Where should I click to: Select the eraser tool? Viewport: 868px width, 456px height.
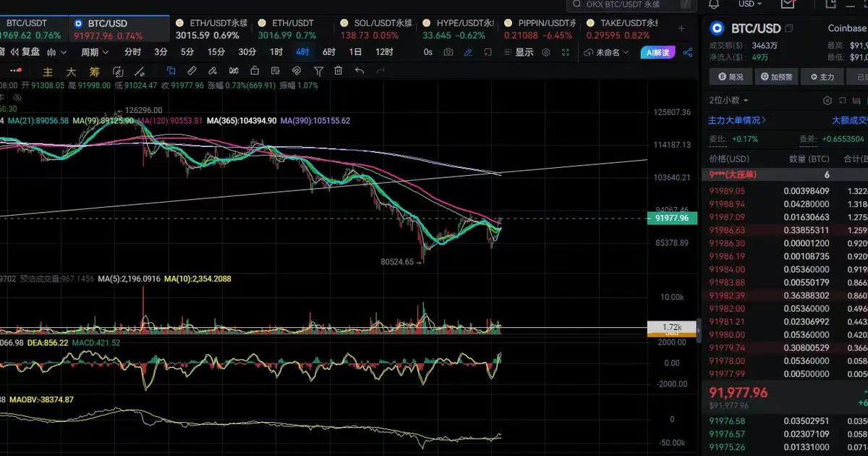pos(213,71)
